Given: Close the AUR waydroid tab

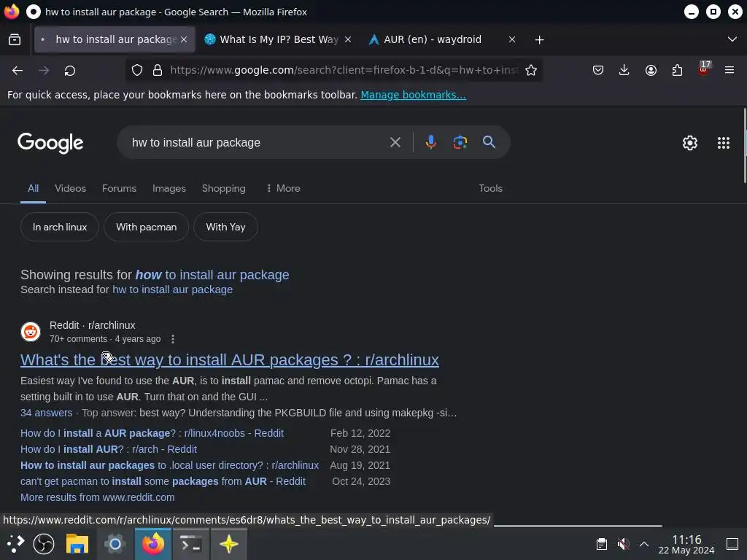Looking at the screenshot, I should click(x=512, y=39).
